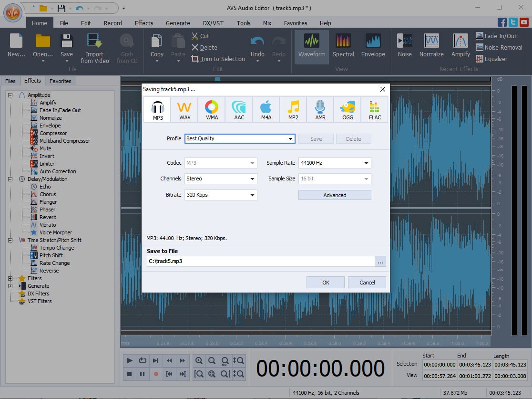Expand the Filters category in effects tree
This screenshot has width=532, height=399.
(x=10, y=278)
